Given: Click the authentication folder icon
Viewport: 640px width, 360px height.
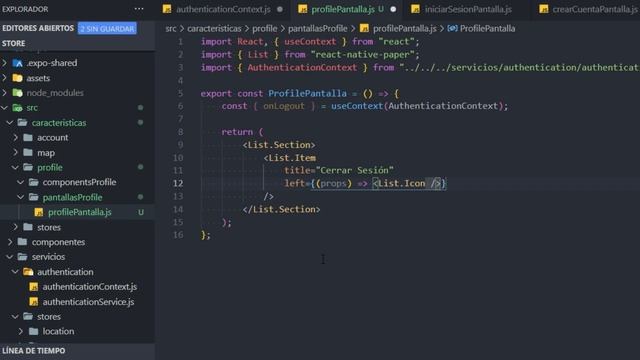Looking at the screenshot, I should (28, 272).
